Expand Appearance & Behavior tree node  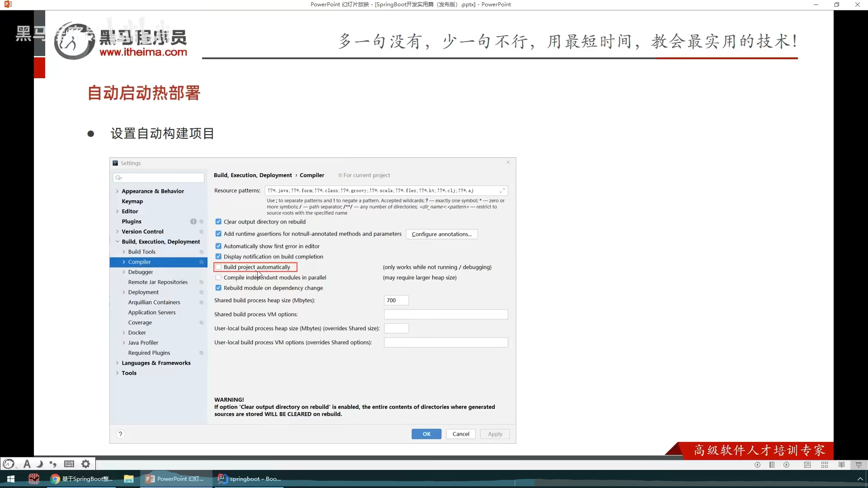117,191
